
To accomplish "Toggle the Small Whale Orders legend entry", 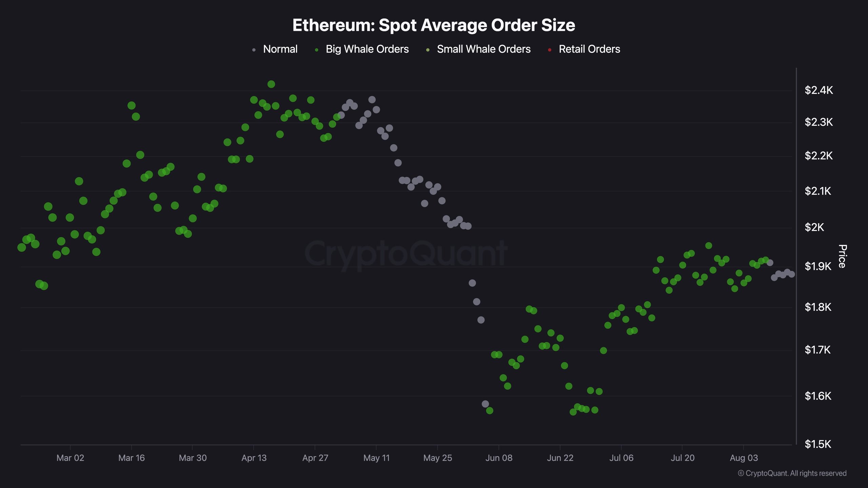I will point(478,49).
